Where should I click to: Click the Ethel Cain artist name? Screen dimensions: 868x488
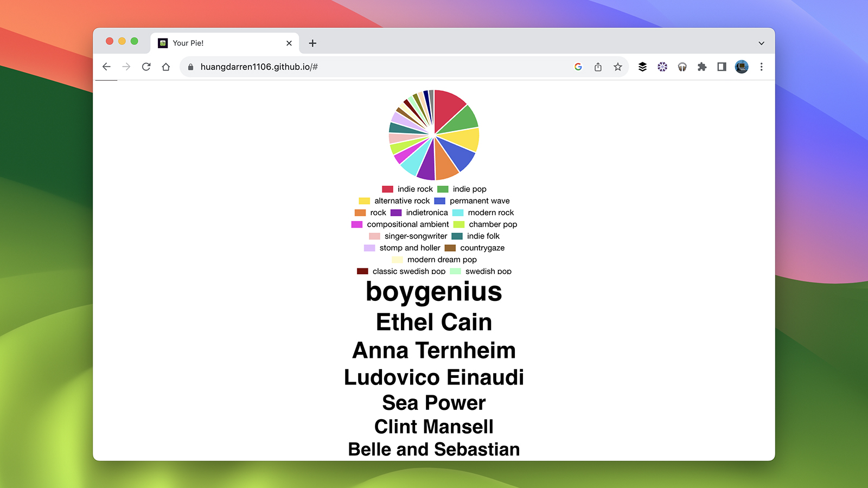[x=434, y=322]
